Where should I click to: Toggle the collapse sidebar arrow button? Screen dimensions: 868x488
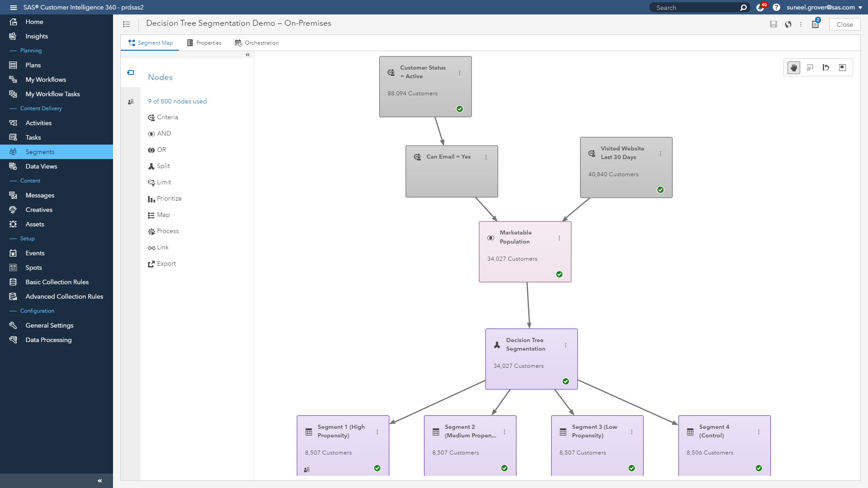[99, 480]
